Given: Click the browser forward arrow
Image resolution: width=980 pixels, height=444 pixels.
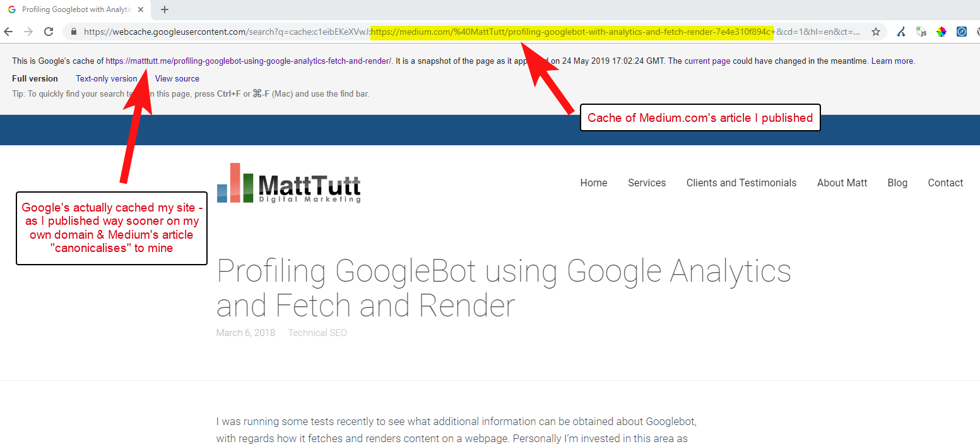Looking at the screenshot, I should point(28,32).
